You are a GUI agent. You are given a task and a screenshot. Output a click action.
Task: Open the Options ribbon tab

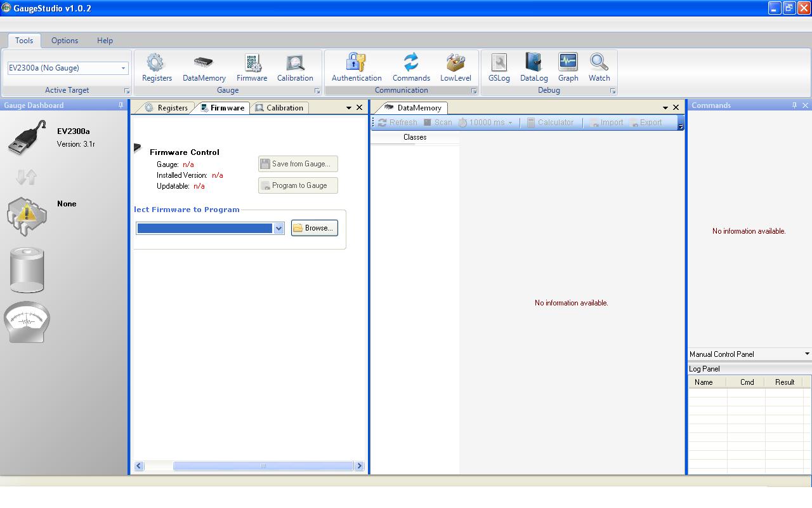tap(65, 41)
